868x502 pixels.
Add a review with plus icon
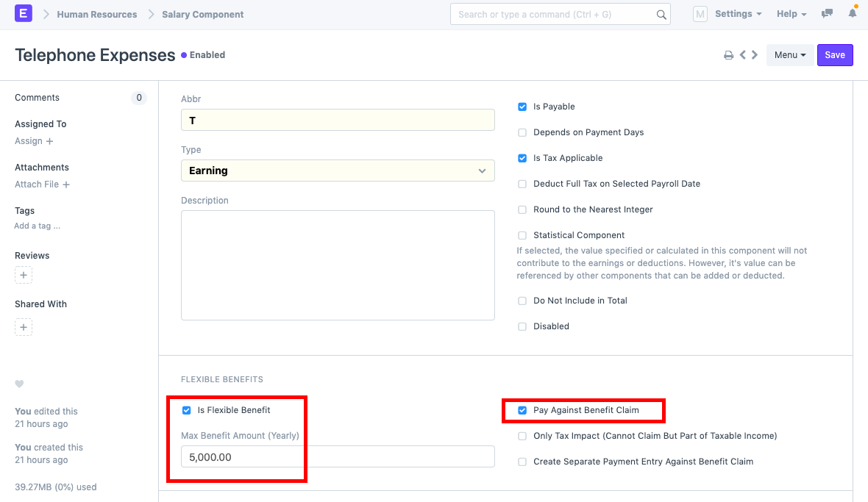pos(24,276)
